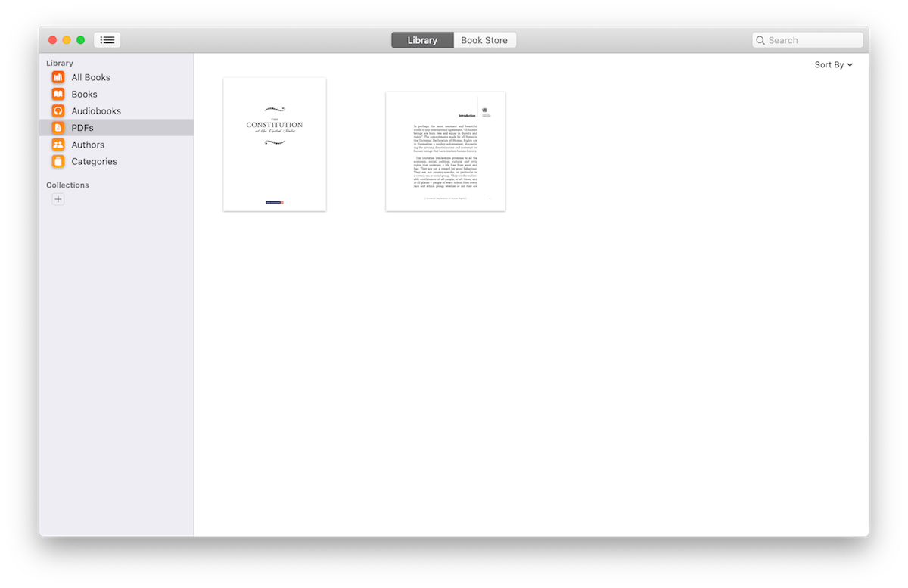The image size is (908, 588).
Task: Click the magnifying glass search icon
Action: (x=760, y=41)
